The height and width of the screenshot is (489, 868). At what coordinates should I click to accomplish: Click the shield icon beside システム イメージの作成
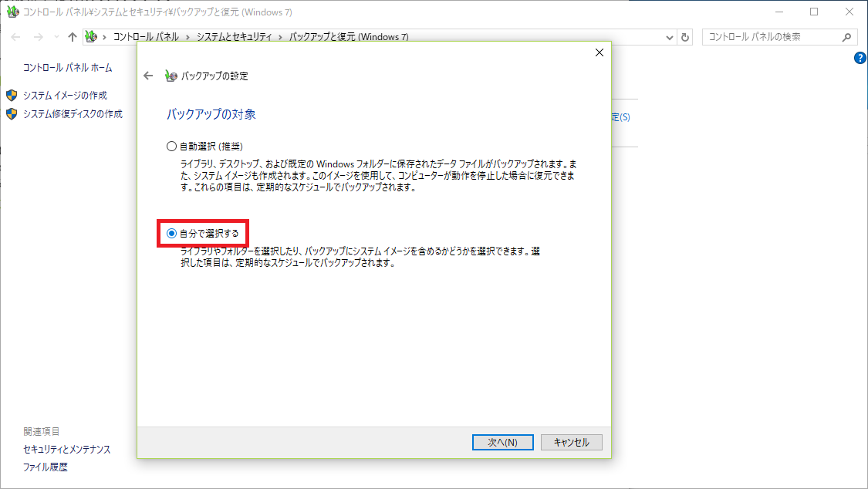pos(11,94)
